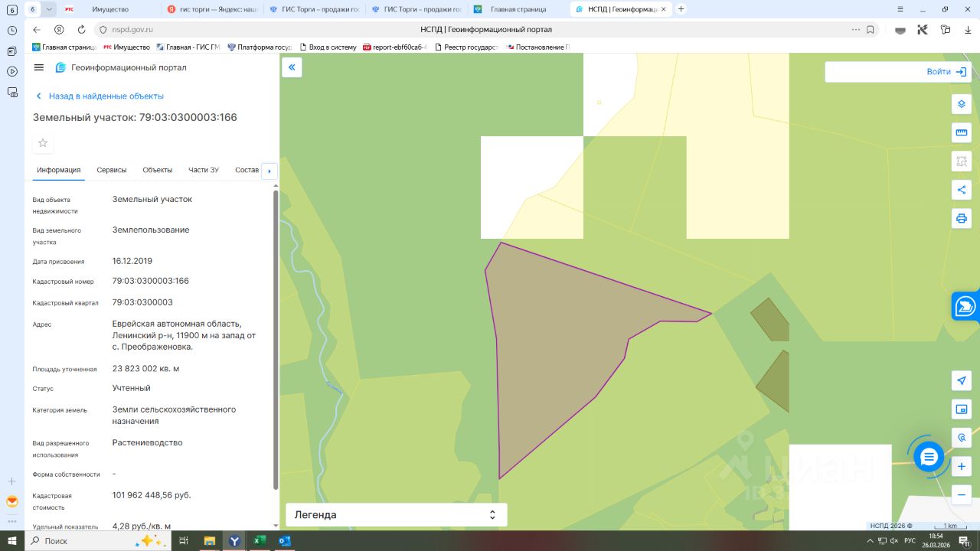Open Excel from the taskbar
This screenshot has width=980, height=551.
coord(260,541)
